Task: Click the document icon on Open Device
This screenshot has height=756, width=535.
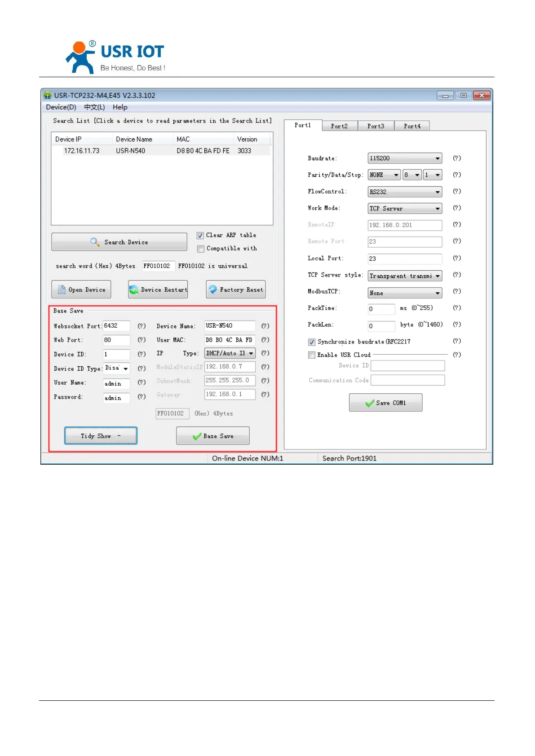Action: [62, 290]
